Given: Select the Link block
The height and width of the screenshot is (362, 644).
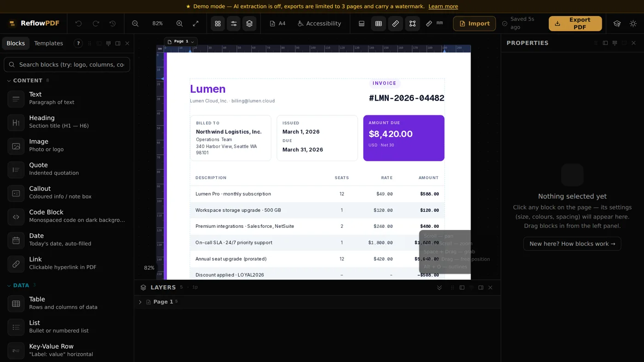Looking at the screenshot, I should [67, 263].
